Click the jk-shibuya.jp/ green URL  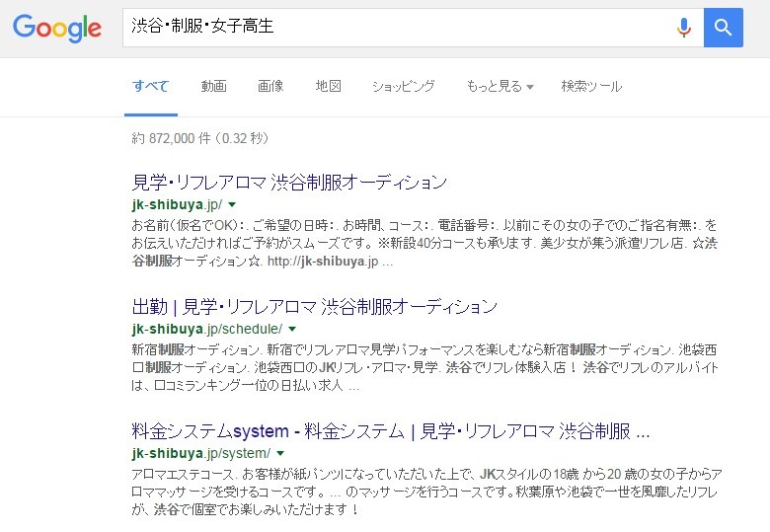(x=177, y=204)
